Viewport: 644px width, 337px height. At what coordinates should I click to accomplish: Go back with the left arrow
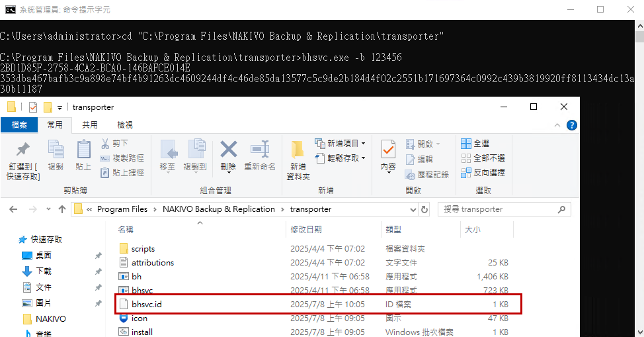(13, 209)
